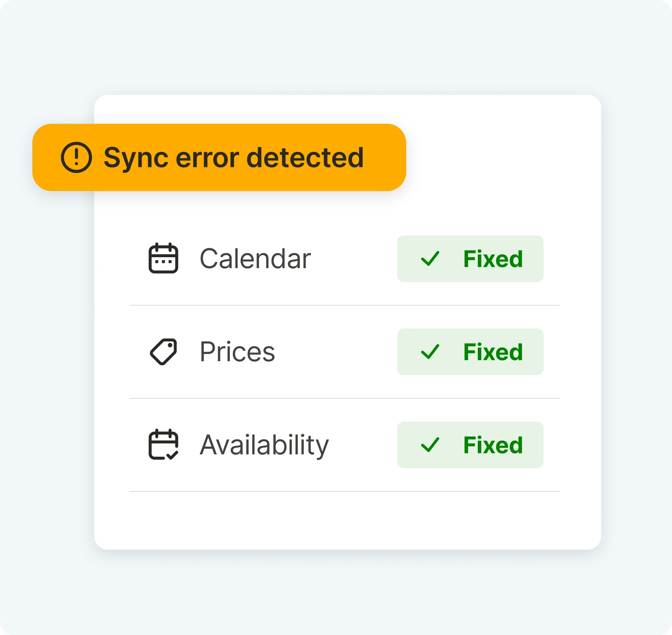The image size is (672, 635).
Task: Click the divider line below Calendar row
Action: [344, 305]
